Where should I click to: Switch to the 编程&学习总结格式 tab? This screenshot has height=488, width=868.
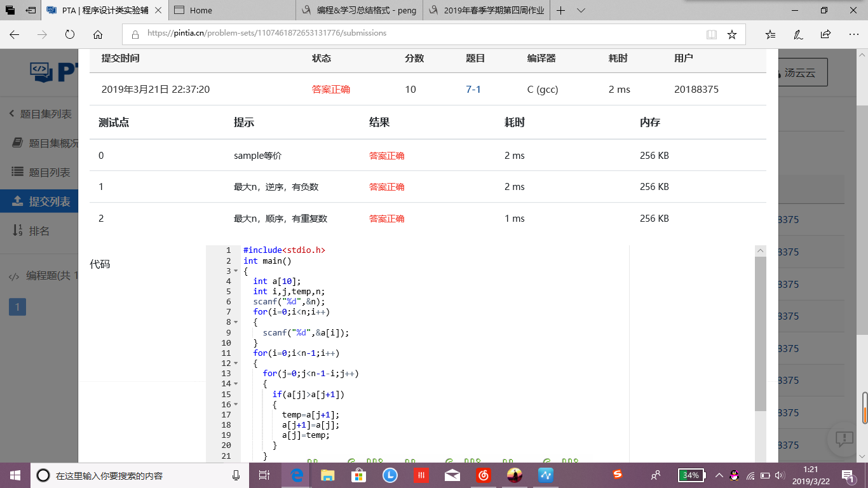click(360, 10)
